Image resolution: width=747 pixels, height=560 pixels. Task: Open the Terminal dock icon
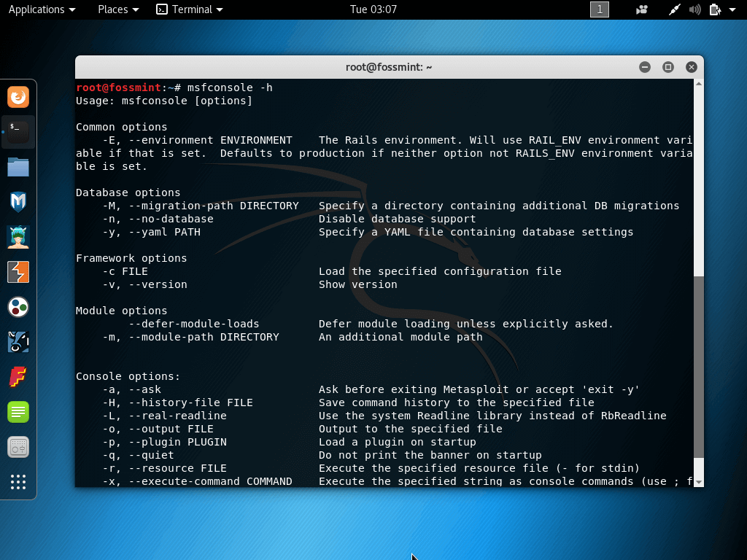[x=18, y=133]
